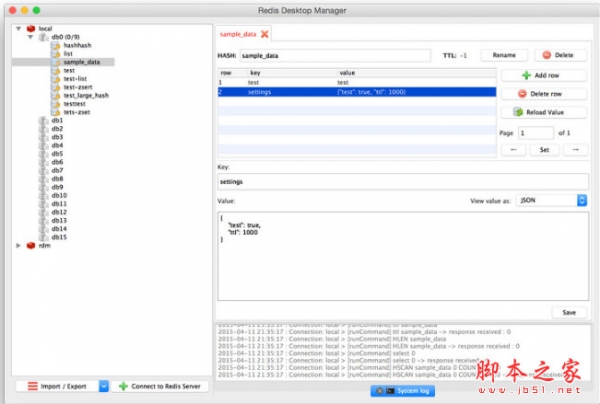
Task: Click the Delete key button
Action: pos(560,55)
